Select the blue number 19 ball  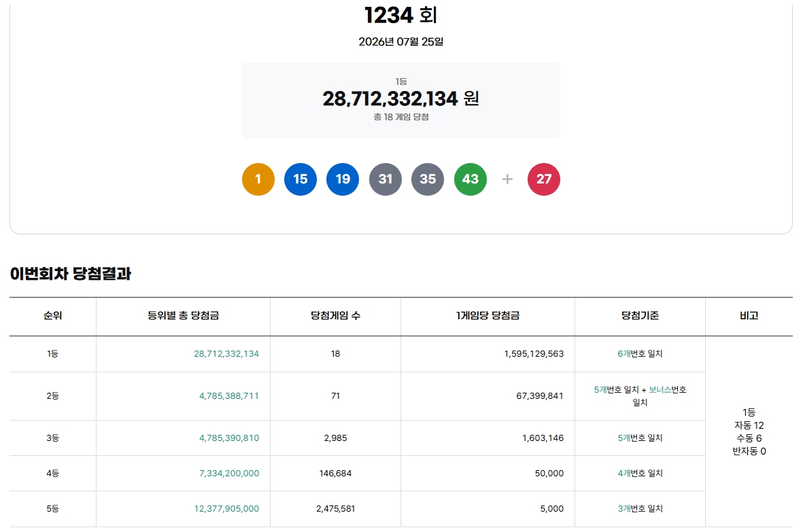[x=343, y=179]
